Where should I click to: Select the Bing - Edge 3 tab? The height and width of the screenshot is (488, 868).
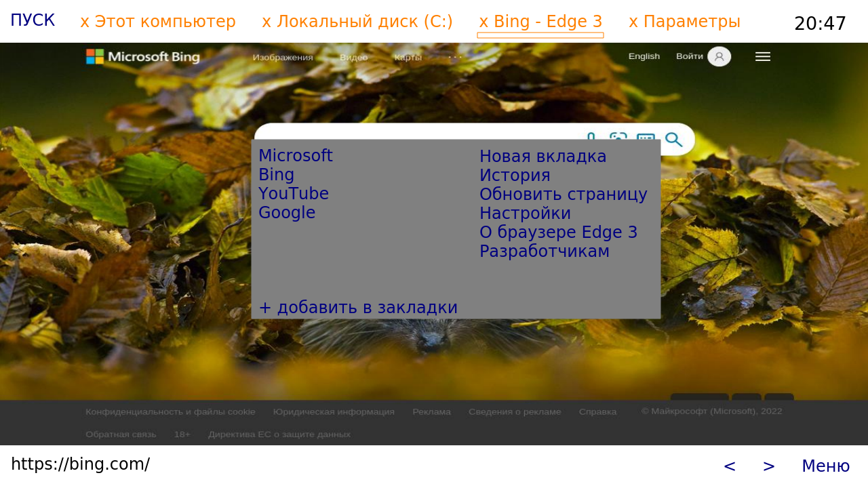[540, 22]
